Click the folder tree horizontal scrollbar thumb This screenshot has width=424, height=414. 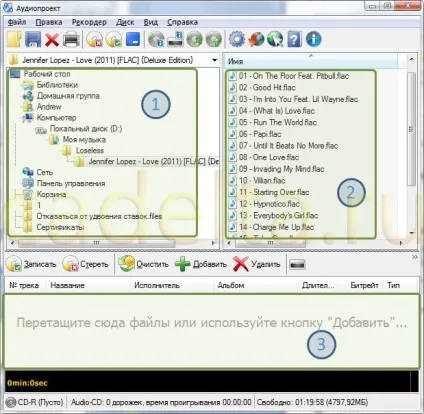tap(97, 243)
